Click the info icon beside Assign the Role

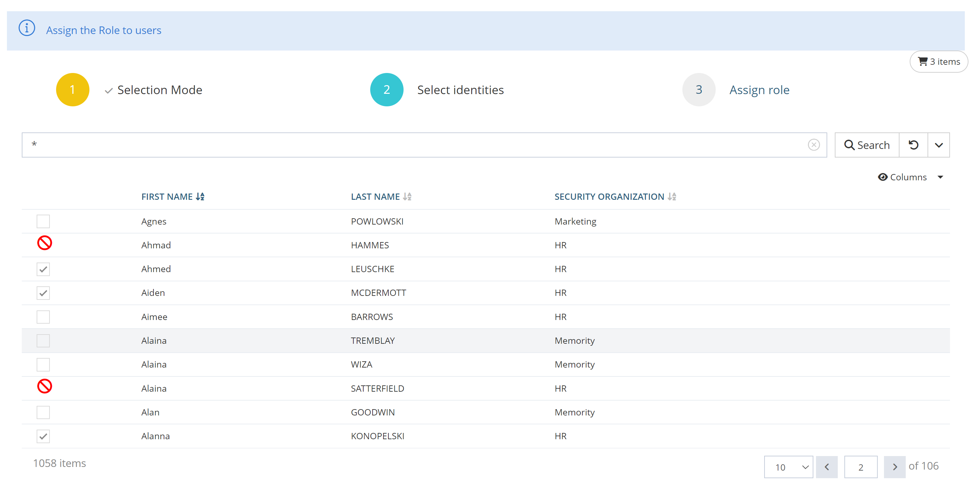tap(27, 28)
